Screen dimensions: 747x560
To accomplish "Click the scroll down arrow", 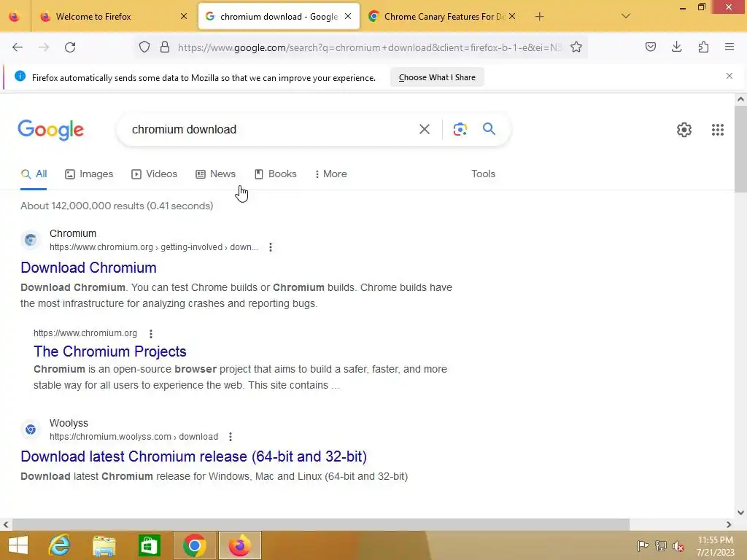I will [740, 513].
